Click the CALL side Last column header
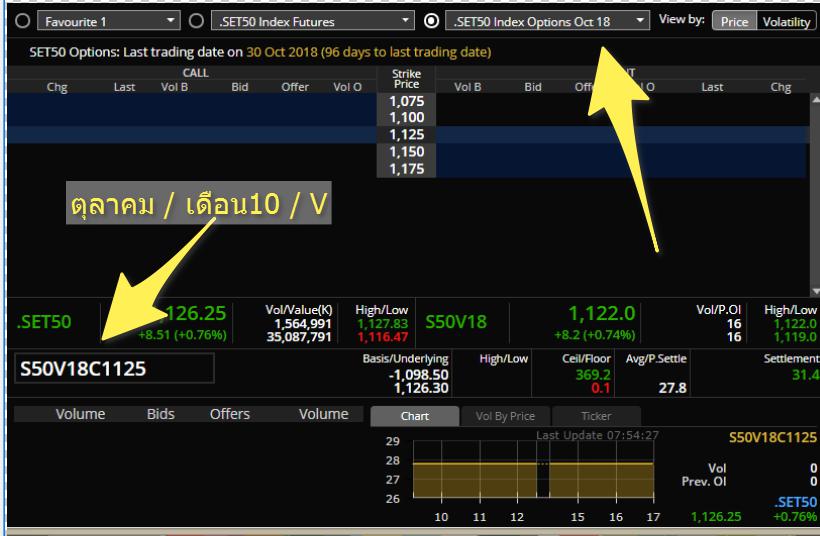 [124, 87]
